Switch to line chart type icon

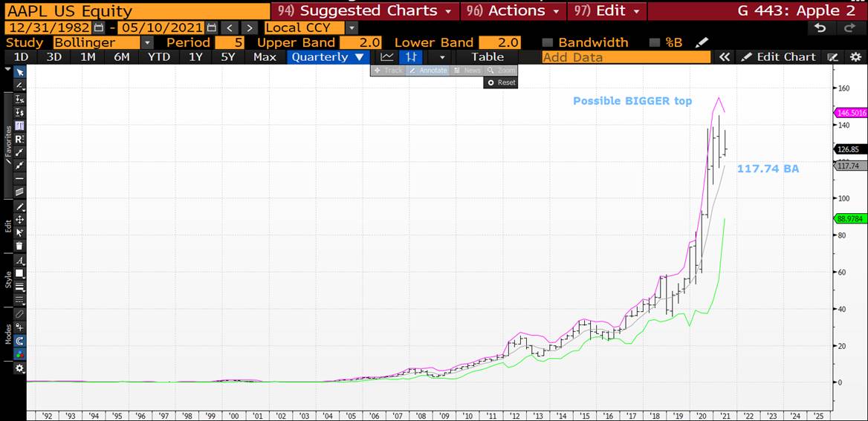point(387,57)
